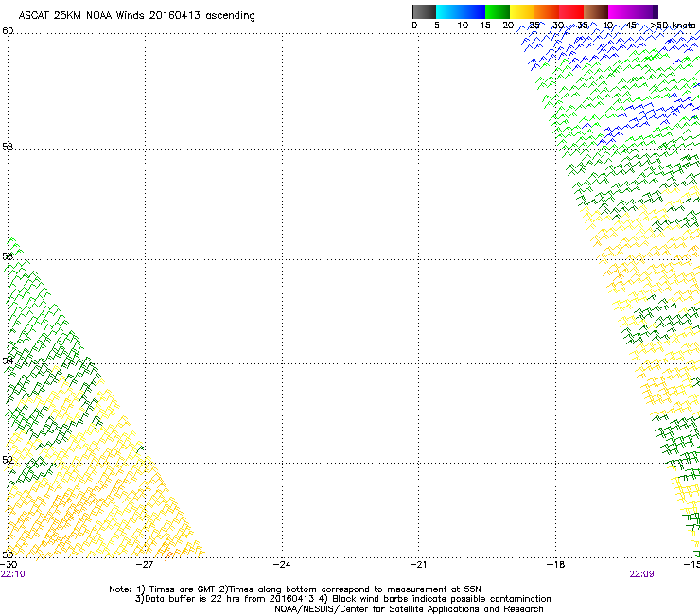The image size is (700, 615).
Task: Select the gray 0-5 knots legend segment
Action: 424,11
